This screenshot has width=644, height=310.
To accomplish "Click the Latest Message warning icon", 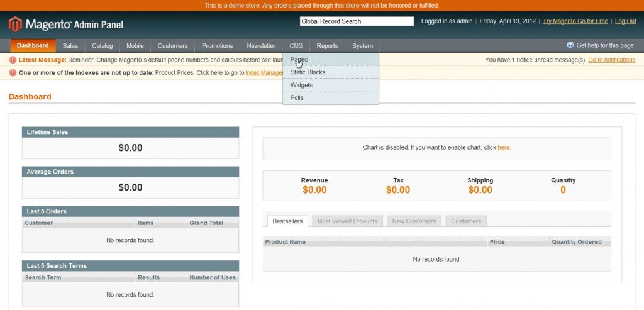I will tap(13, 60).
